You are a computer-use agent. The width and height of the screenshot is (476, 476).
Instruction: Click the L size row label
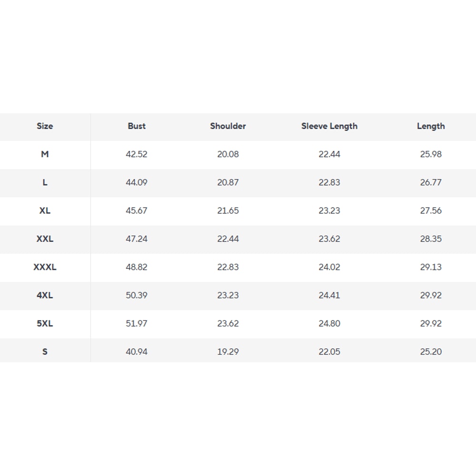click(45, 182)
